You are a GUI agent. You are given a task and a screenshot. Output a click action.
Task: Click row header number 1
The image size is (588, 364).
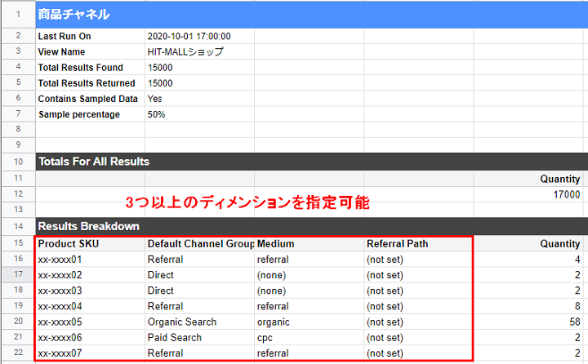pyautogui.click(x=17, y=15)
